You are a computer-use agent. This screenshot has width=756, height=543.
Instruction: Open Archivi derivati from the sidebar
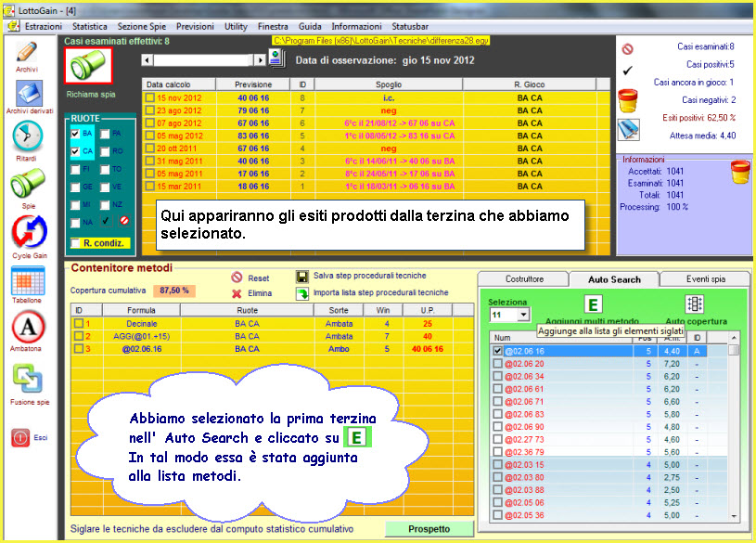pos(30,93)
